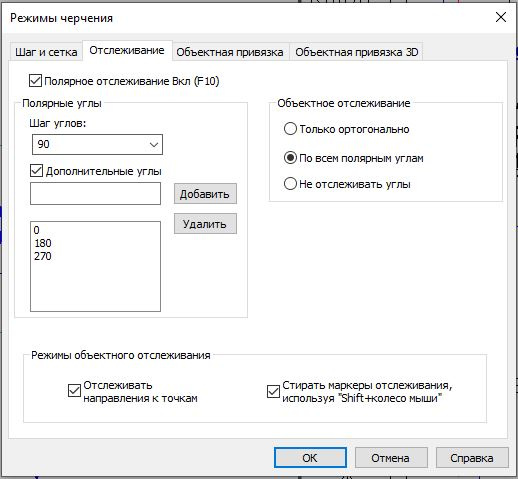Select Не отслеживать углы radio option
Image resolution: width=518 pixels, height=479 pixels.
(x=290, y=184)
